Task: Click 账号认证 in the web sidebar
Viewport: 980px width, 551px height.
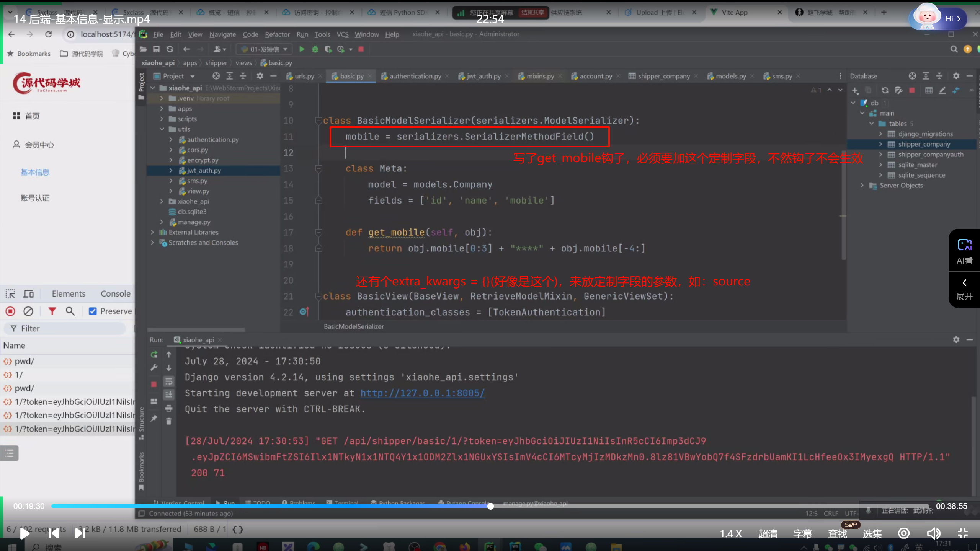Action: (x=35, y=198)
